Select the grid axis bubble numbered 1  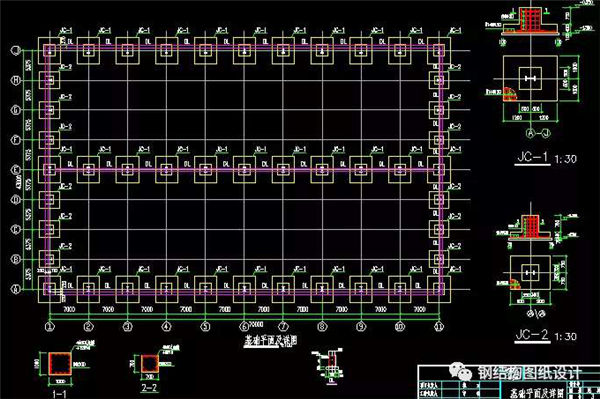[x=50, y=326]
